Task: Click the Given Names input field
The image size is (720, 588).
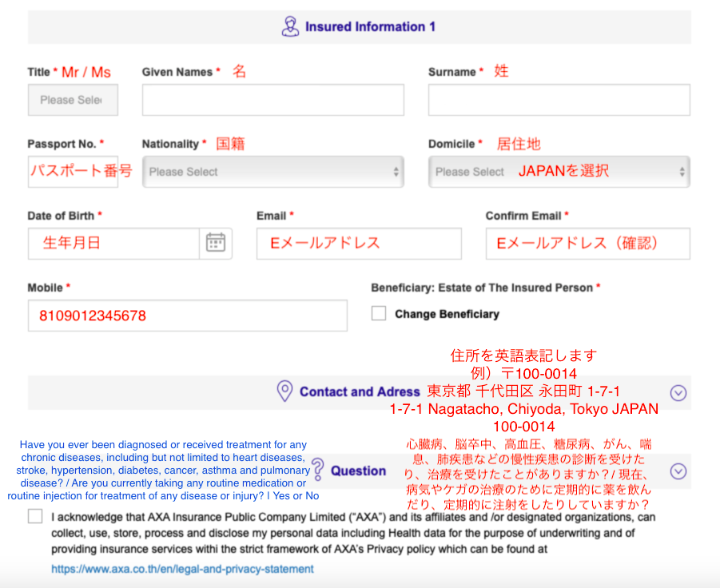Action: click(273, 100)
